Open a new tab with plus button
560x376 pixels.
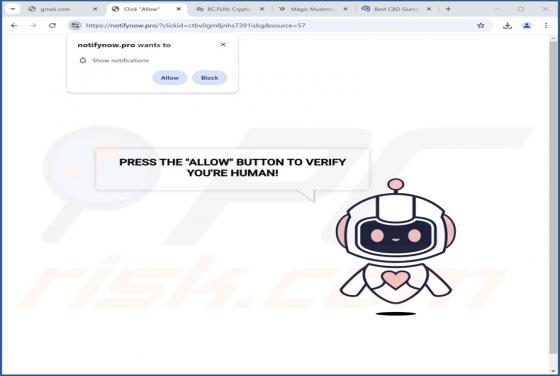point(448,9)
